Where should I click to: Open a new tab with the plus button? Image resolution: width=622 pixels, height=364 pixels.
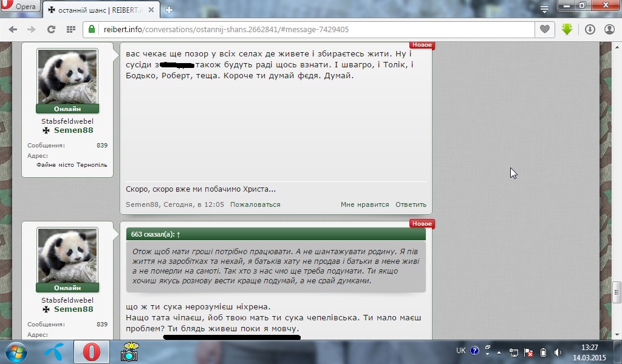point(169,10)
